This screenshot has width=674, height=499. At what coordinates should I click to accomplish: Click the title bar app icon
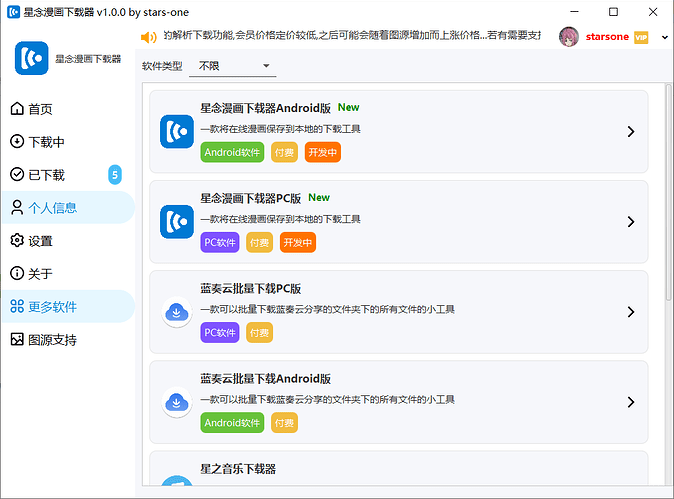coord(13,12)
